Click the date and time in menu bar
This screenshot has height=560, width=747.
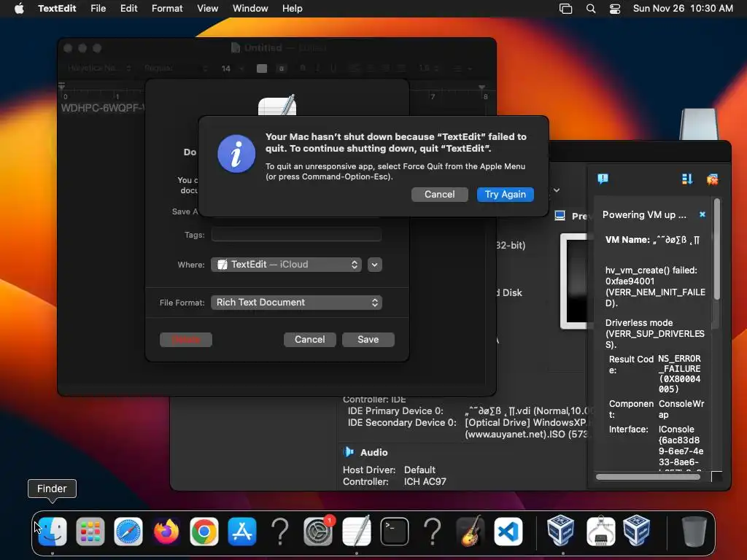coord(683,9)
